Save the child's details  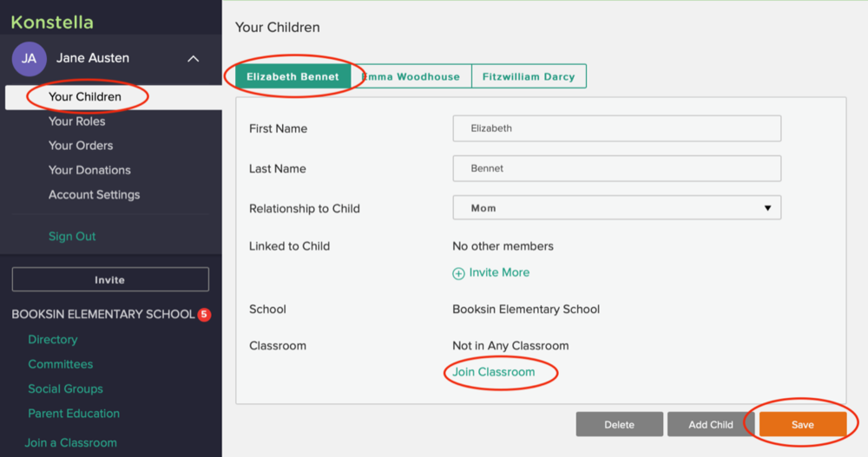click(x=802, y=425)
